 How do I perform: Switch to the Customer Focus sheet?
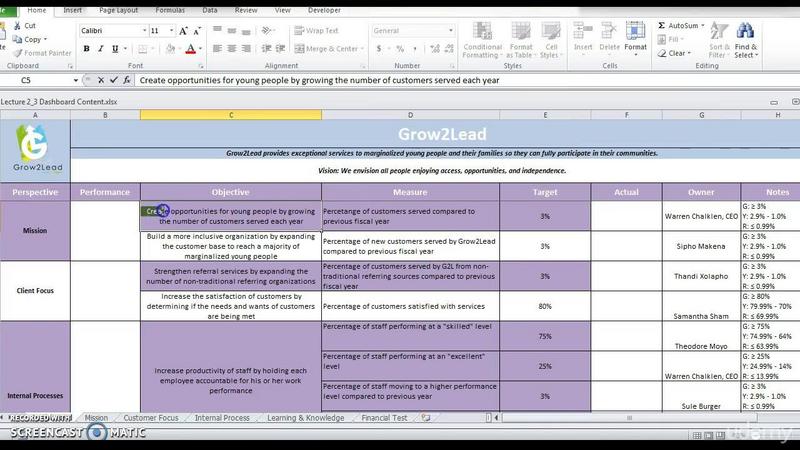(x=151, y=418)
